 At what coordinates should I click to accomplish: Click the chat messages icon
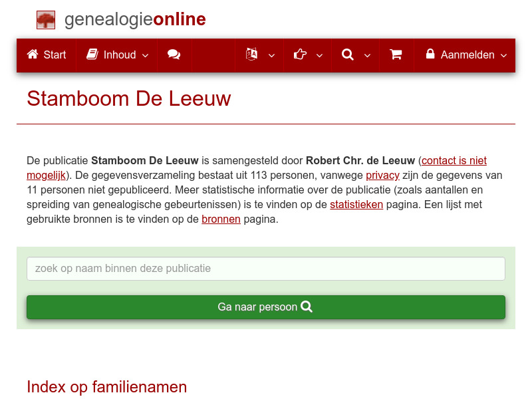[x=174, y=55]
